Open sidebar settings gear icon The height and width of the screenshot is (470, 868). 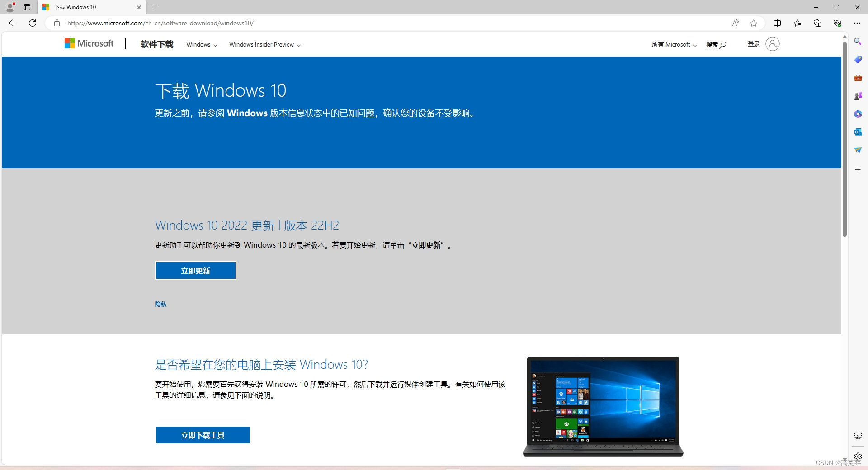tap(858, 456)
